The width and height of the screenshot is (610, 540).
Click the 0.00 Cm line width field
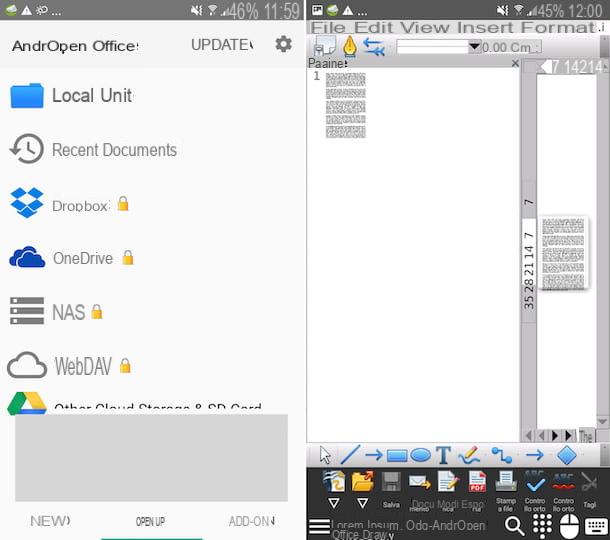[511, 47]
